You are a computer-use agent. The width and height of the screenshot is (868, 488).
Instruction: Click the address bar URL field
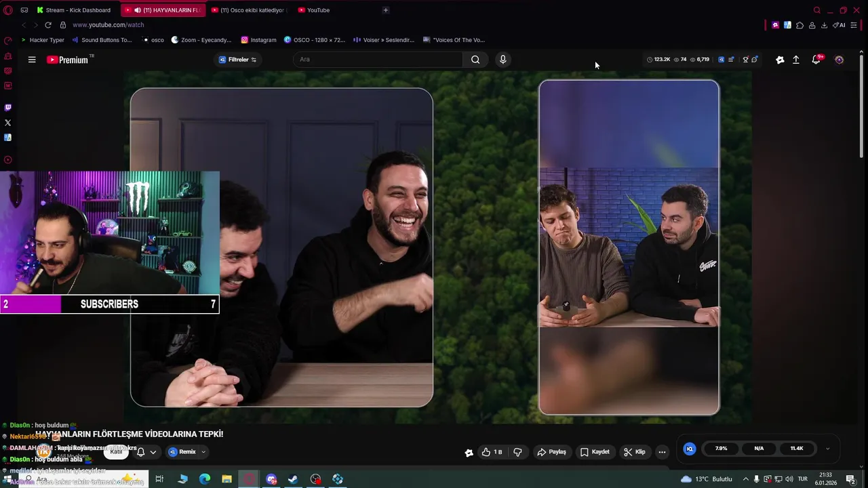coord(407,25)
